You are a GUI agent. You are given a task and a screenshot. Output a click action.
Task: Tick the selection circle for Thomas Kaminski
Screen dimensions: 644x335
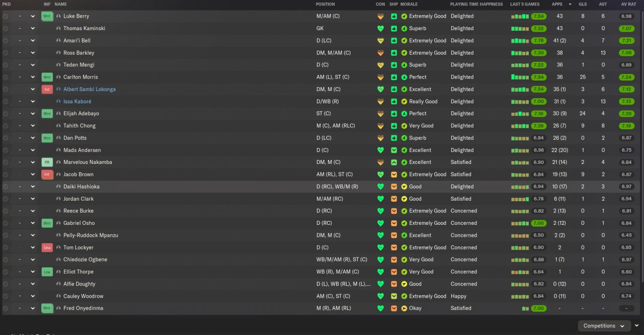pos(6,29)
